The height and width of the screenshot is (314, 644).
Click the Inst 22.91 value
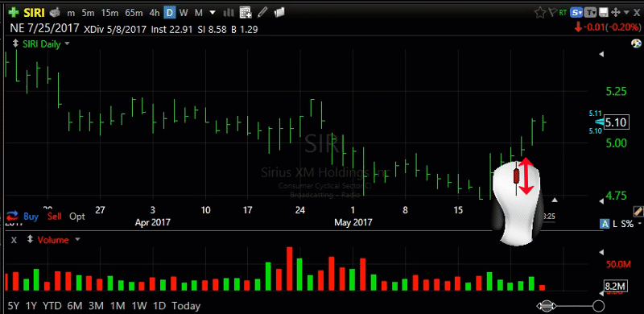click(171, 30)
